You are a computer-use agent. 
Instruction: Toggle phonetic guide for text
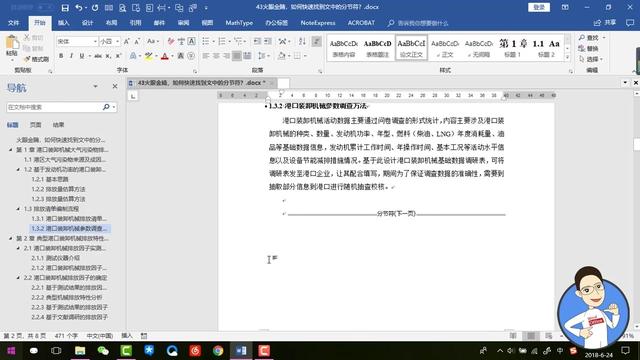click(181, 41)
